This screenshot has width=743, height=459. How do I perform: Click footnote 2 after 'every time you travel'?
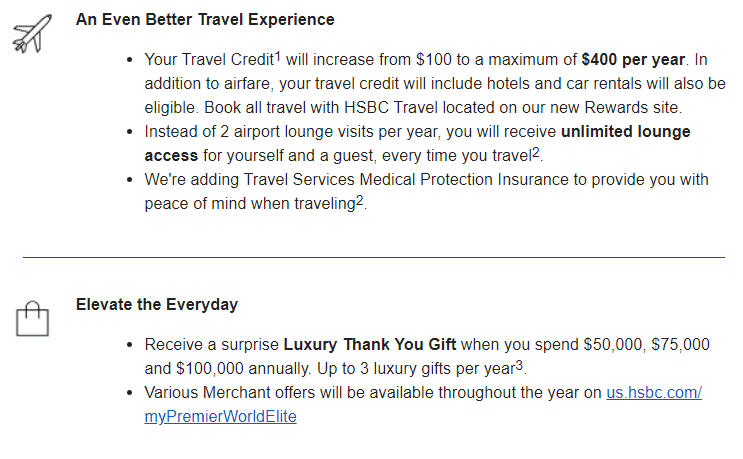[x=536, y=152]
